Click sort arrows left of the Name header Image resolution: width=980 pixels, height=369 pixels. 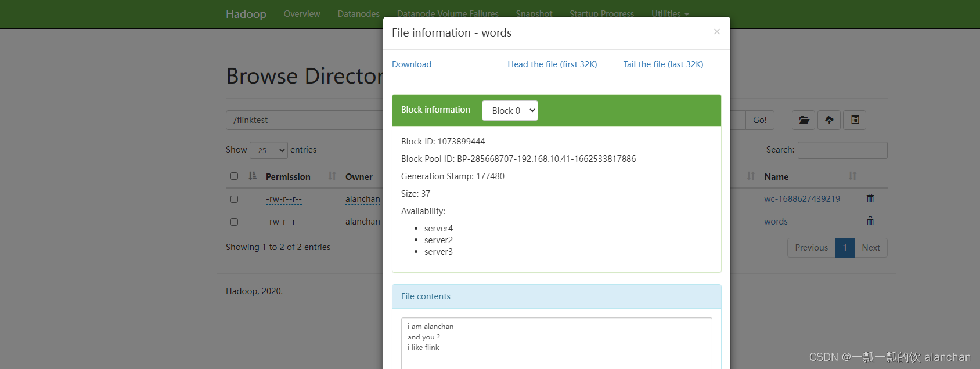751,176
